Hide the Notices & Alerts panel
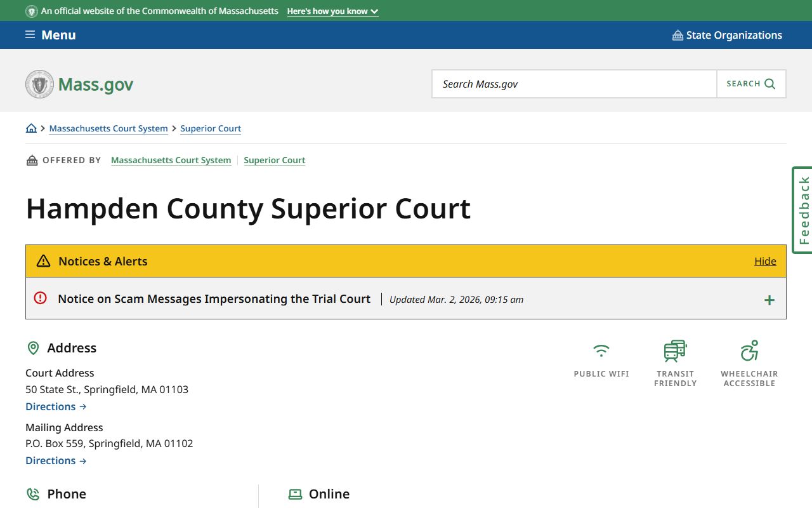The width and height of the screenshot is (812, 508). tap(765, 261)
